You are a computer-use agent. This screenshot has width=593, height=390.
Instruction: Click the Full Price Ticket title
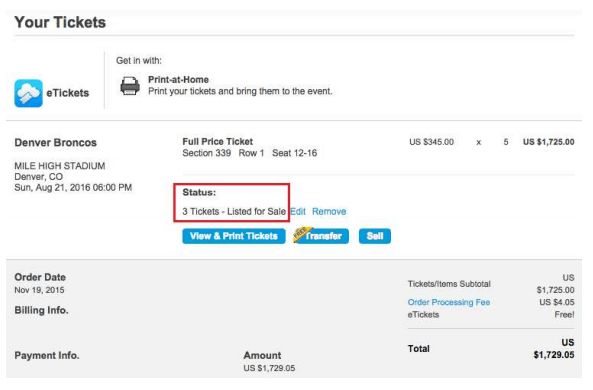tap(217, 141)
